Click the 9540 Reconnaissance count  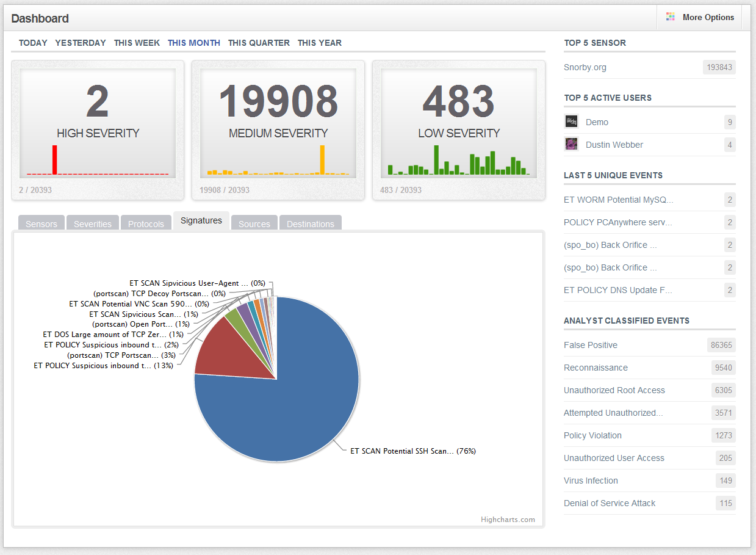point(724,368)
